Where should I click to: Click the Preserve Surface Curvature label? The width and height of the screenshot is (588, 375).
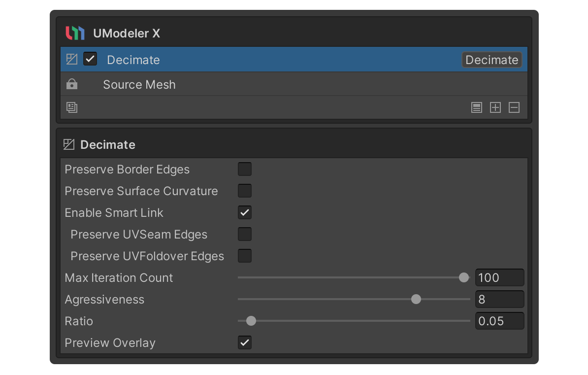coord(141,191)
